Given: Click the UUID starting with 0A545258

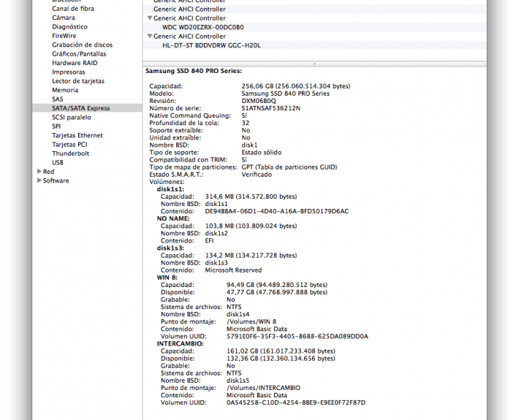Looking at the screenshot, I should coord(296,402).
